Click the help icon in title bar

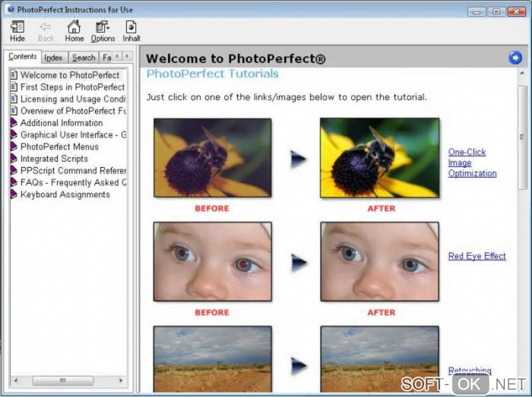[x=11, y=9]
